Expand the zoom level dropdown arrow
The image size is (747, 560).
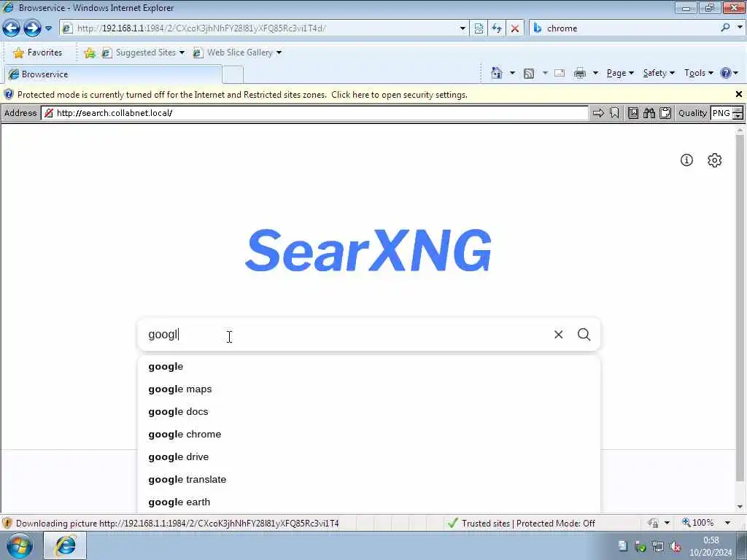click(727, 523)
